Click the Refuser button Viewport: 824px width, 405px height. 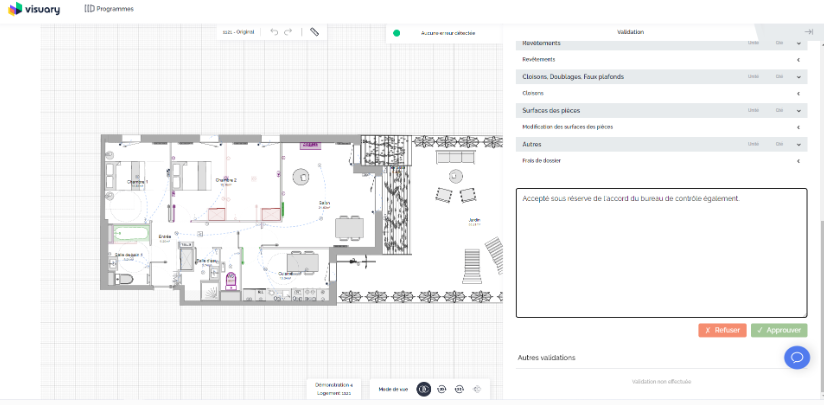click(722, 330)
